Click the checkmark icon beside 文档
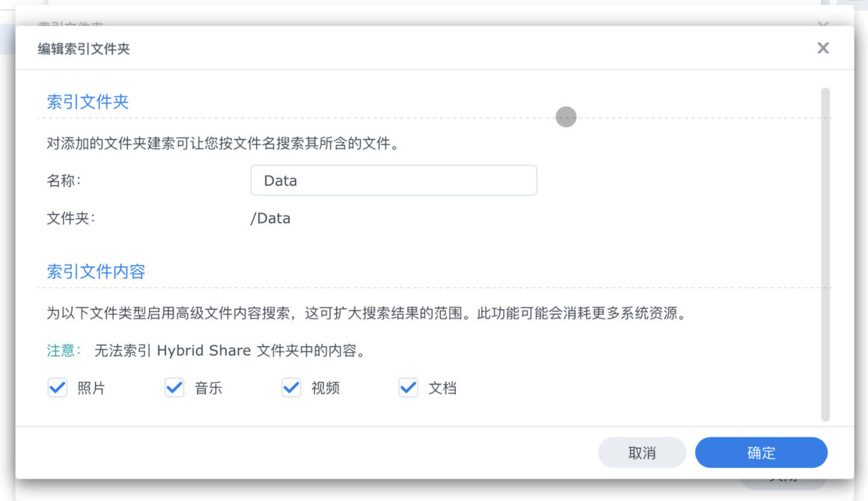The height and width of the screenshot is (501, 868). click(407, 387)
